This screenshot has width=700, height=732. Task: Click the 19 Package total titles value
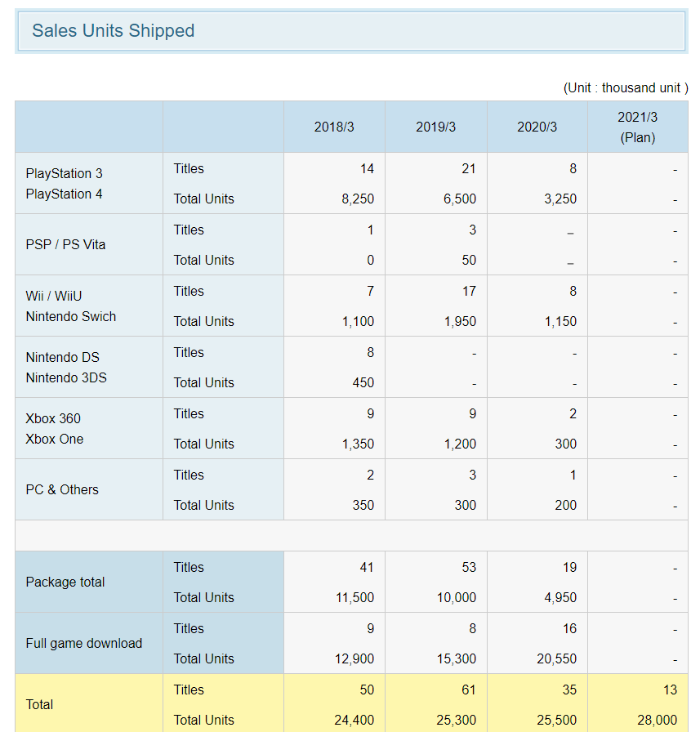point(570,567)
